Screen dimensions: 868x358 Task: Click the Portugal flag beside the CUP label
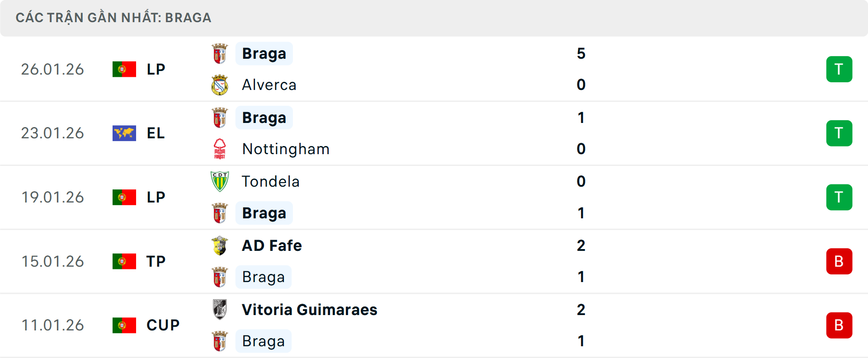[x=124, y=325]
